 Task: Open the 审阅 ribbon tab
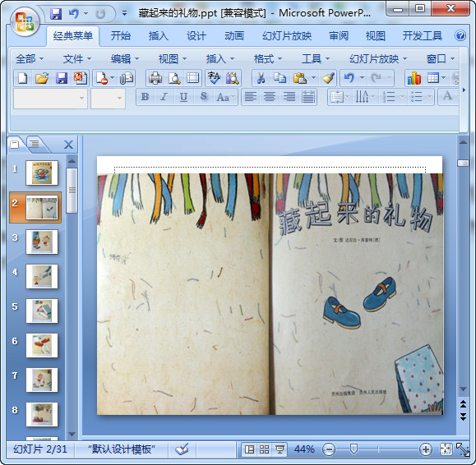(x=339, y=36)
